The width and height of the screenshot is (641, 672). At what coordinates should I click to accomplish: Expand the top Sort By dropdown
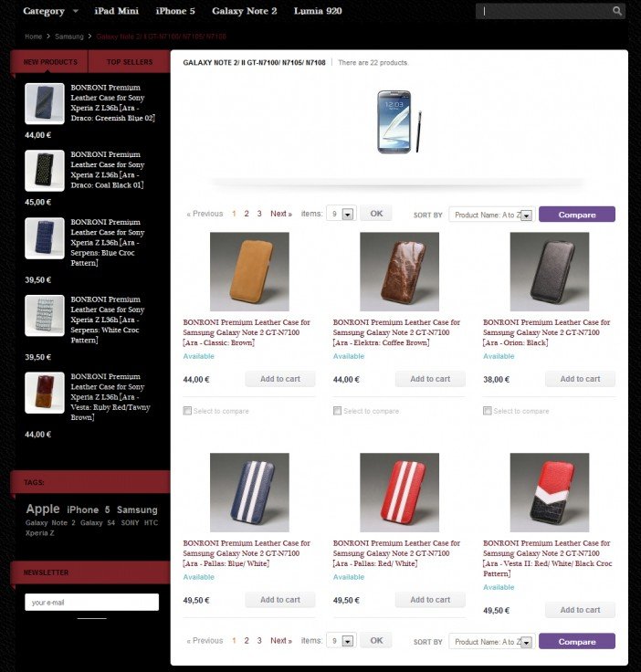(492, 215)
